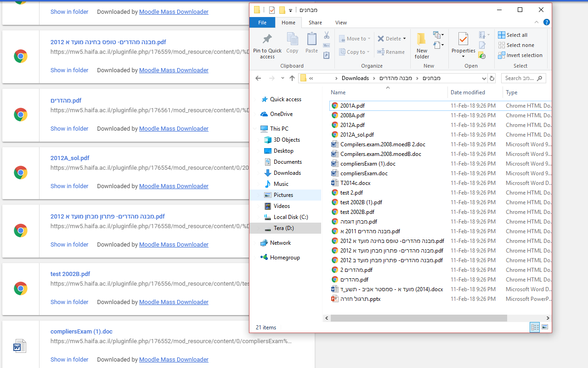The height and width of the screenshot is (368, 588).
Task: Click 2012A_sol.pdf title link in Chrome downloads
Action: (70, 158)
